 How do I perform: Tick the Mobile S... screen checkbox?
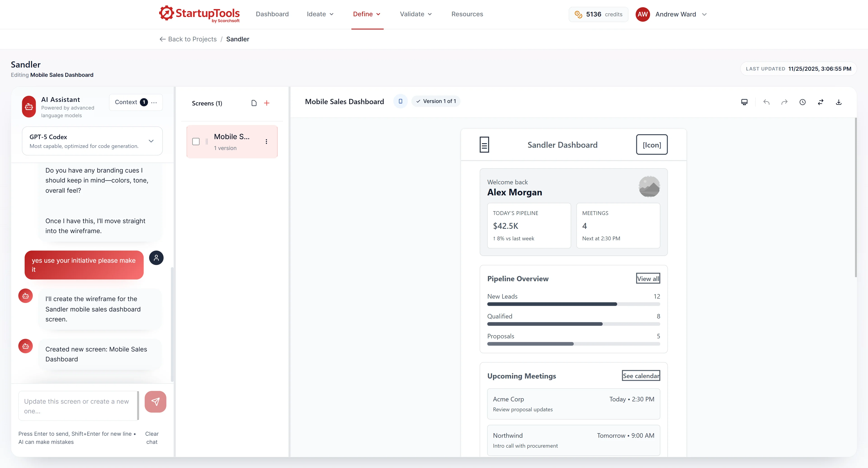click(x=196, y=142)
